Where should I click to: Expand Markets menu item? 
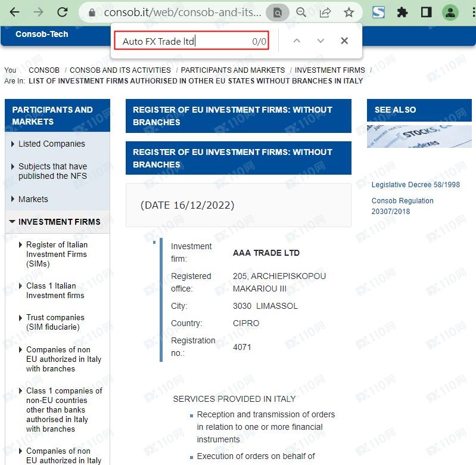(33, 199)
